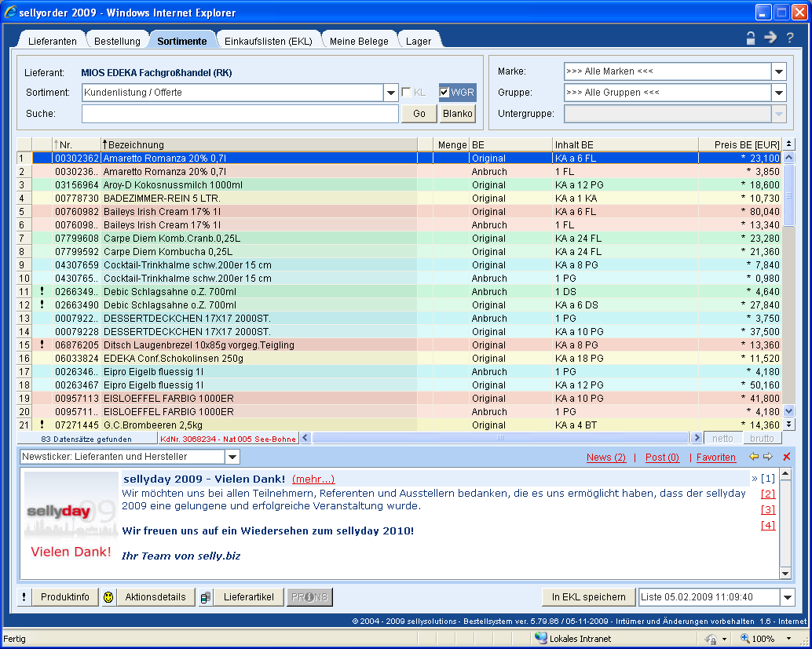This screenshot has width=812, height=649.
Task: Click the exclamation icon beside Produktinfo
Action: (x=24, y=597)
